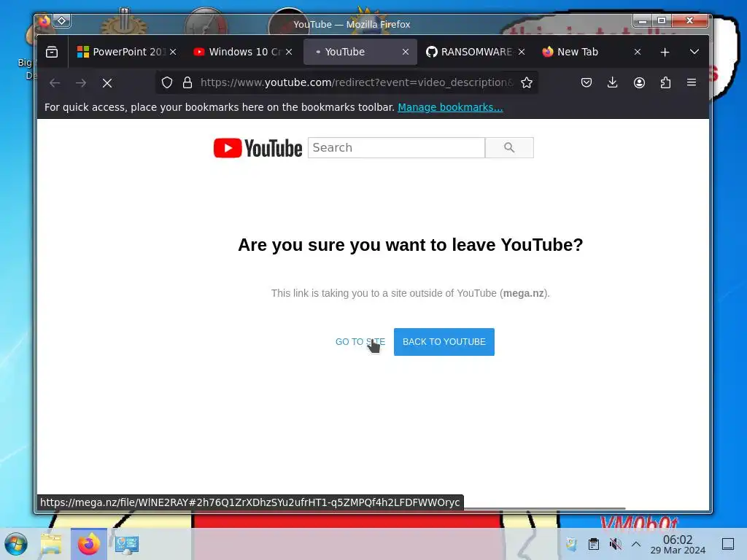Close the PowerPoint tab

click(x=173, y=52)
